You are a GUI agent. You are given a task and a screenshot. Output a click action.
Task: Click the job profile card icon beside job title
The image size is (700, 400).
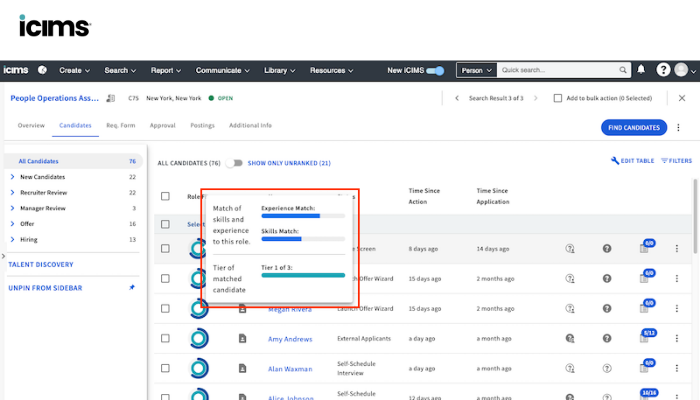point(111,98)
